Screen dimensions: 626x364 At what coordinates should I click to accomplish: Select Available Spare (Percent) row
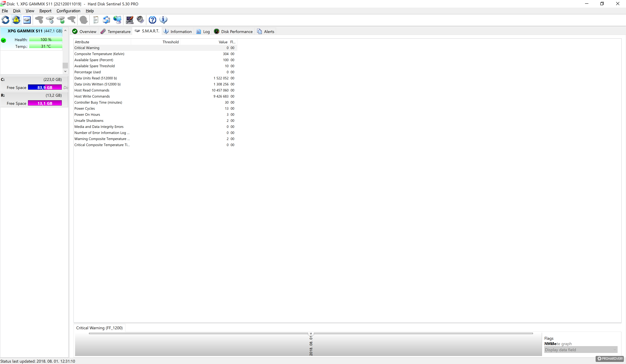[x=155, y=60]
